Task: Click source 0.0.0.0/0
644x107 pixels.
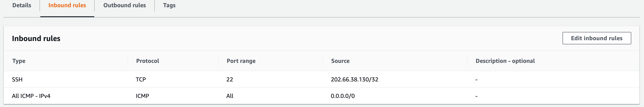Action: (x=343, y=96)
